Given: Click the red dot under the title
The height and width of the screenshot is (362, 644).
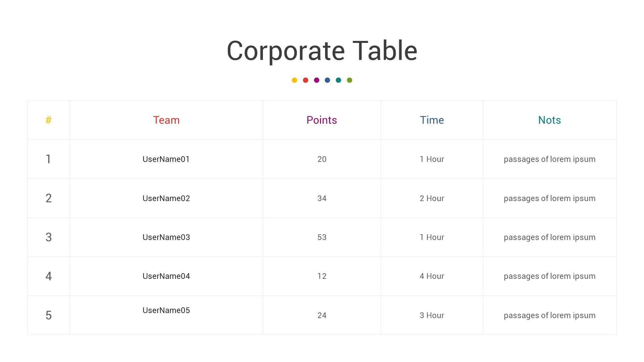Looking at the screenshot, I should point(306,80).
